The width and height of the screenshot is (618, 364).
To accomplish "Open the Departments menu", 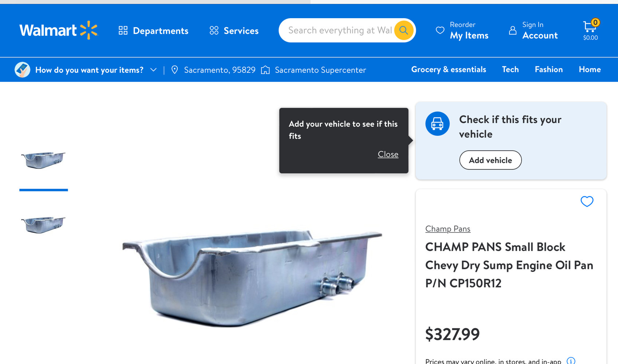I will pos(153,31).
